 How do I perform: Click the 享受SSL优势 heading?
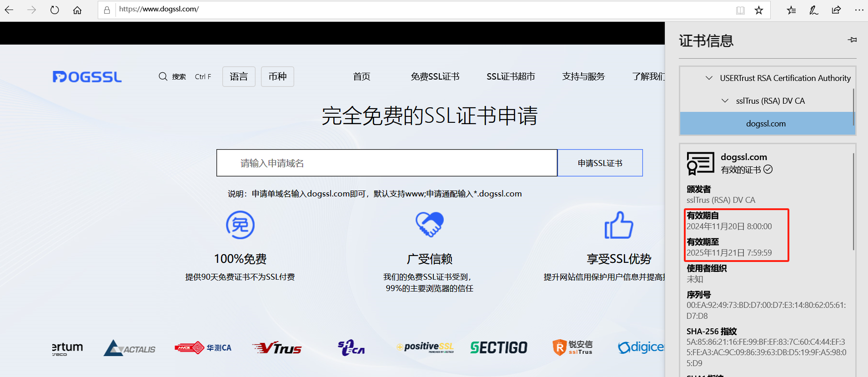click(x=619, y=259)
